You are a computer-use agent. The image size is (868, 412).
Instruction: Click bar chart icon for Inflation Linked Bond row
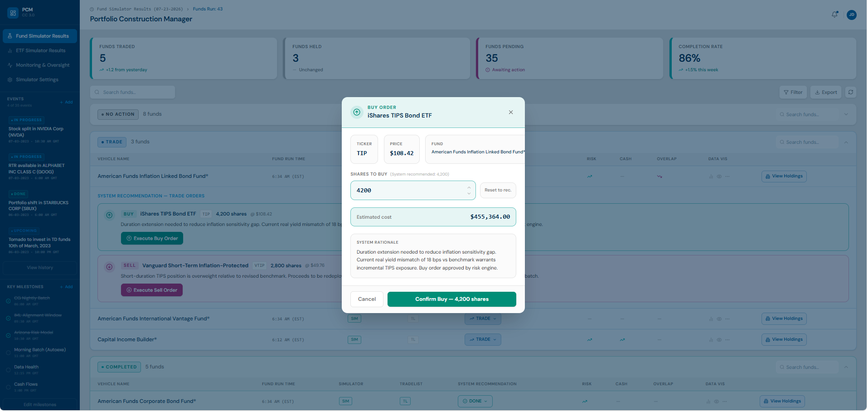[x=711, y=177]
